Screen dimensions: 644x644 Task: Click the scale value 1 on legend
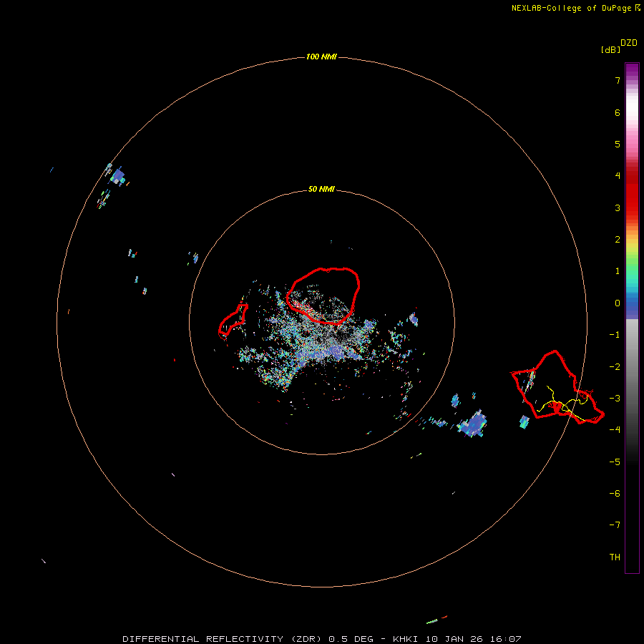618,271
